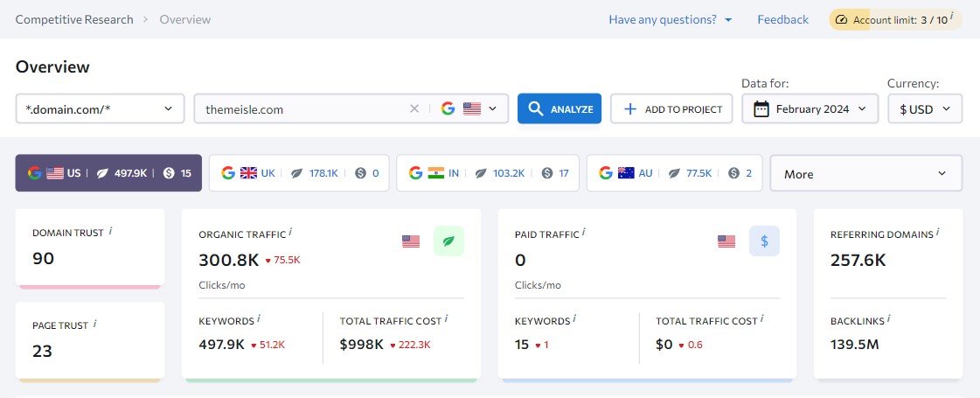Click the plus icon on ADD TO PROJECT

[x=630, y=108]
